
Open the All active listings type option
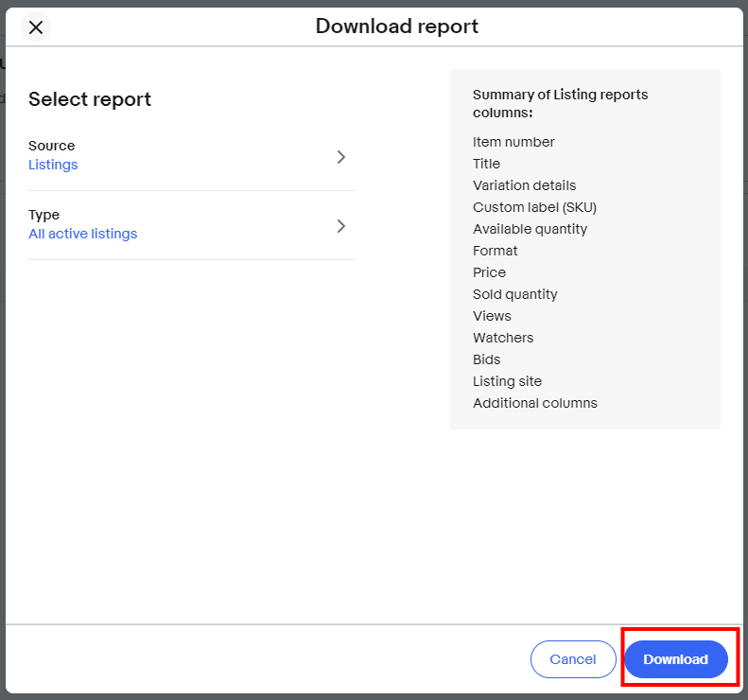pos(83,234)
